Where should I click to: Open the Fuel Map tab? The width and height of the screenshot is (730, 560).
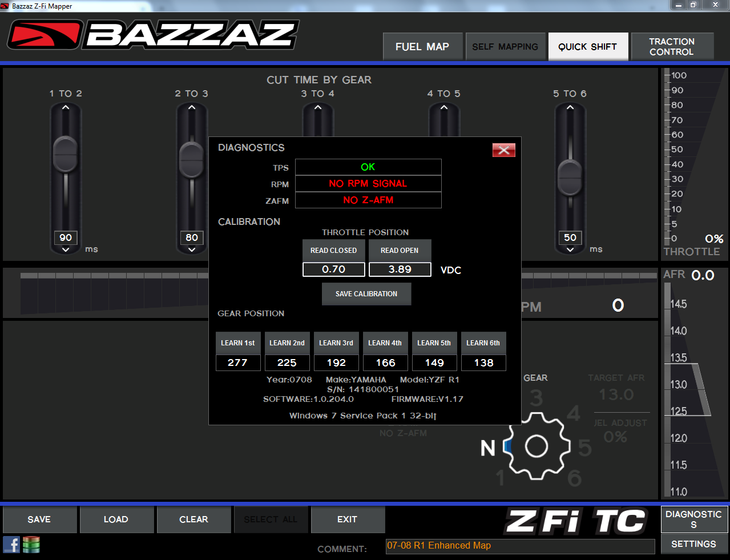click(422, 47)
